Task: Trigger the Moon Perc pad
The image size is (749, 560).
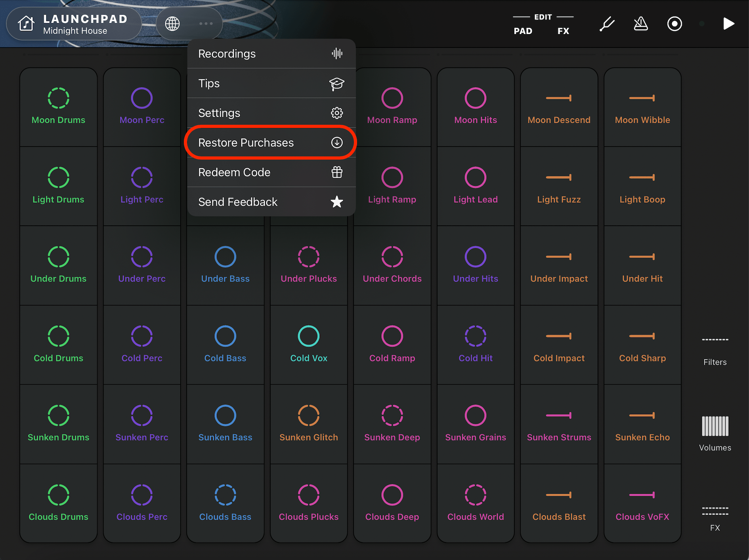Action: click(142, 107)
